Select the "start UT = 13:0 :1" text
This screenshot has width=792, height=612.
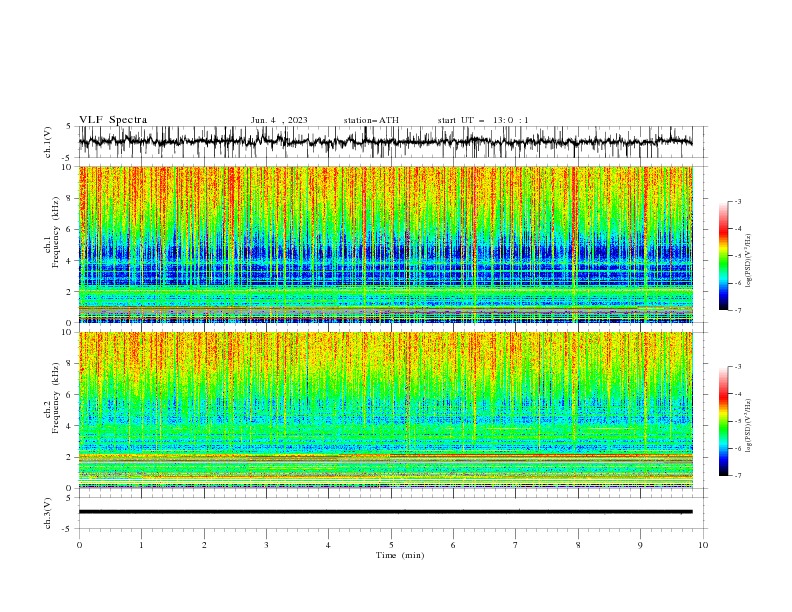coord(483,120)
